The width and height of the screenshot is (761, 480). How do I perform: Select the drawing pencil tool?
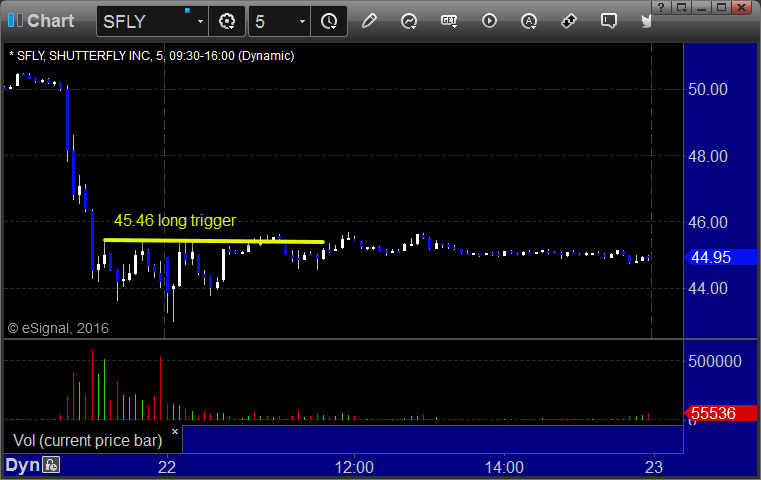[369, 21]
